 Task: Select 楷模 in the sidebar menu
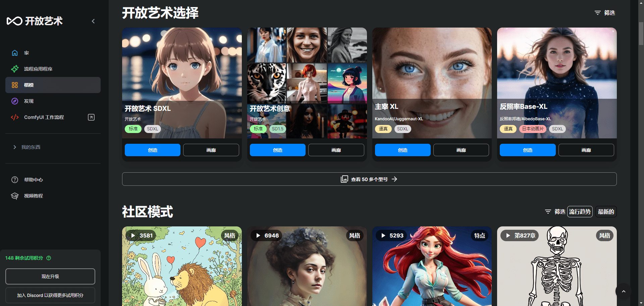pyautogui.click(x=53, y=85)
